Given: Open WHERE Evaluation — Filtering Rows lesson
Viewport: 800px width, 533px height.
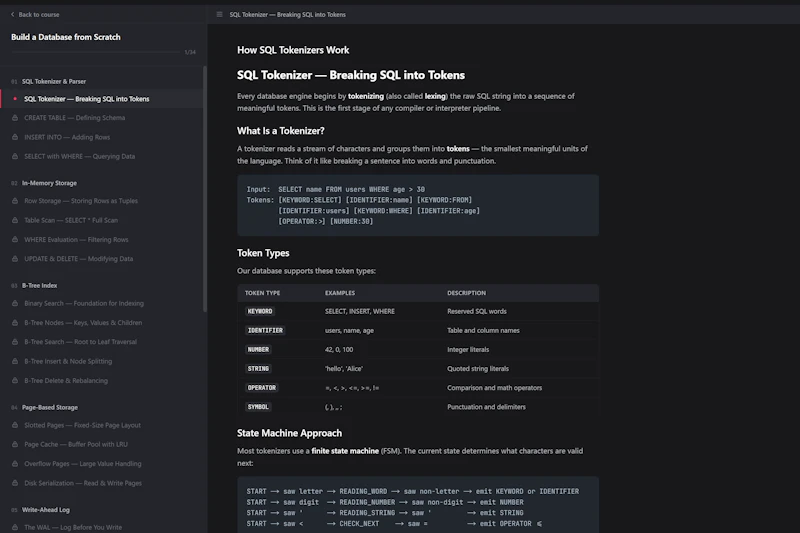Looking at the screenshot, I should [76, 240].
